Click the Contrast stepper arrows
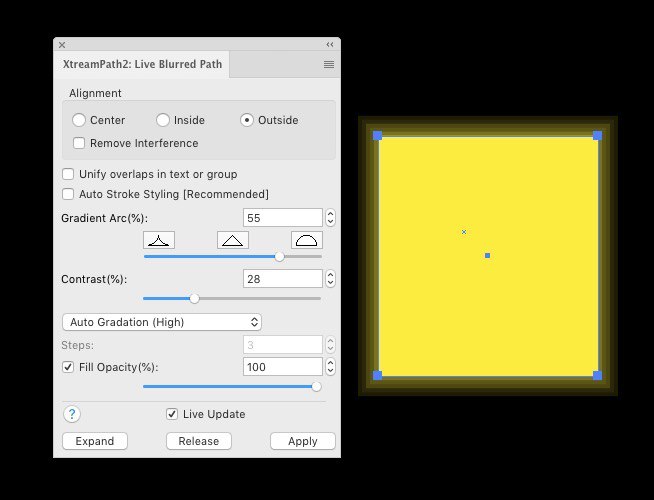This screenshot has height=500, width=654. click(330, 279)
